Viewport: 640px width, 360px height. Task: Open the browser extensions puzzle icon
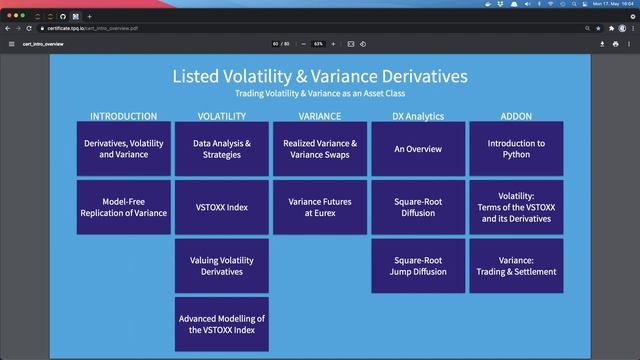tap(611, 29)
